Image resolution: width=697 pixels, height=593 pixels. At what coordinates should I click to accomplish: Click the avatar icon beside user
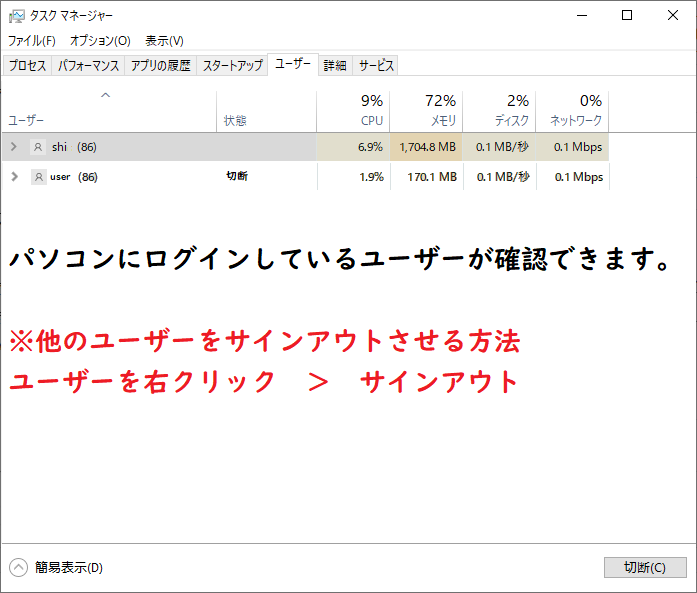coord(39,177)
